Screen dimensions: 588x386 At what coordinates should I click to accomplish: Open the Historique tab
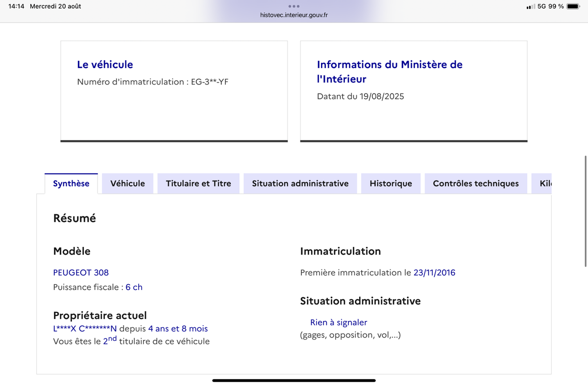click(391, 184)
